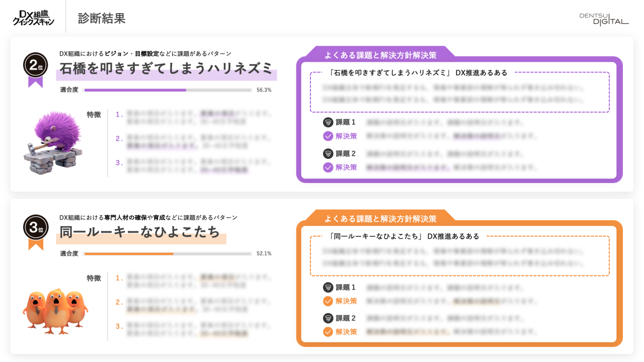This screenshot has width=644, height=362.
Task: Click the 同一ルーキーなひよこたち title
Action: [140, 232]
